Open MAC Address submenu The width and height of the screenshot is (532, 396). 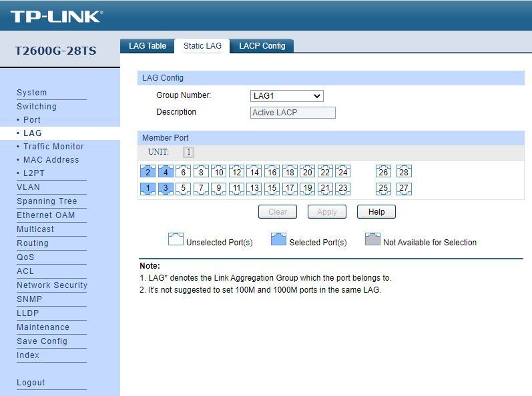(x=51, y=159)
